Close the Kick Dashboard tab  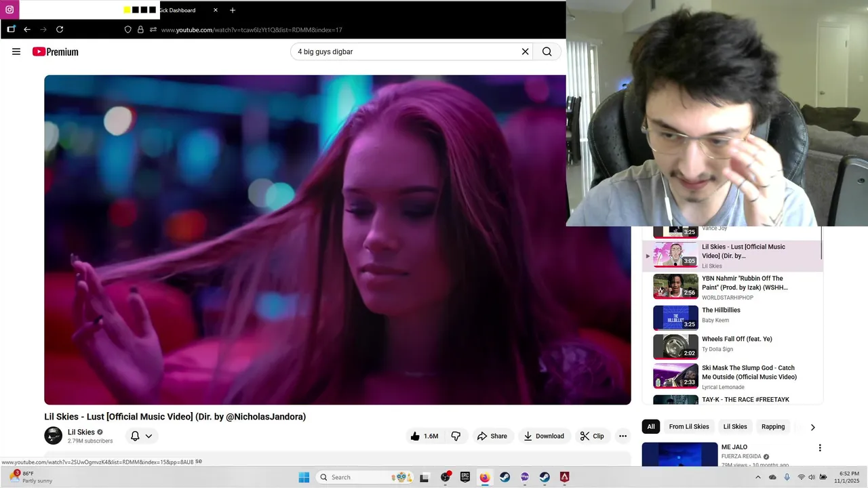tap(216, 10)
